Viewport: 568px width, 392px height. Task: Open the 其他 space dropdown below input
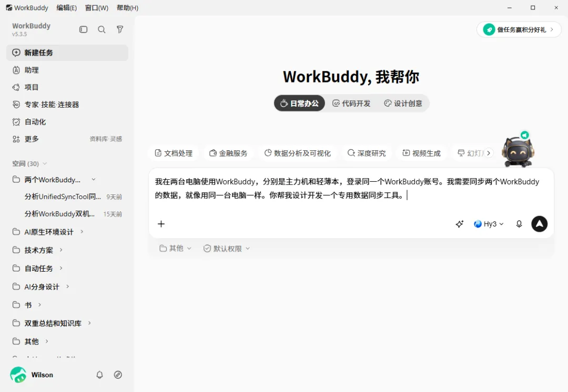point(175,249)
